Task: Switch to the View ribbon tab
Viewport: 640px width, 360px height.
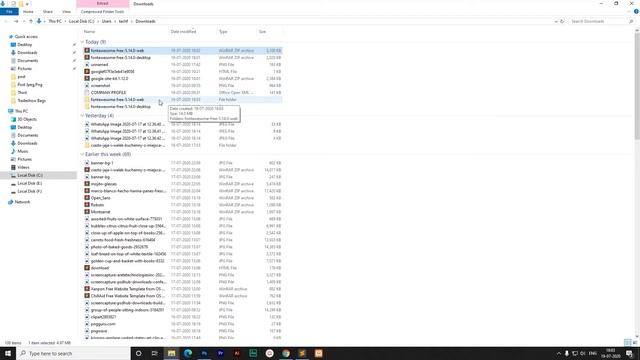Action: click(x=66, y=12)
